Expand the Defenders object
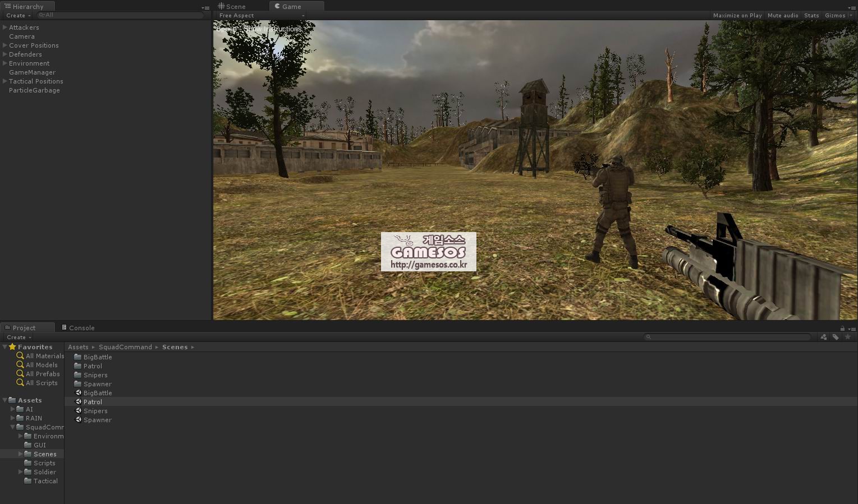 point(5,54)
